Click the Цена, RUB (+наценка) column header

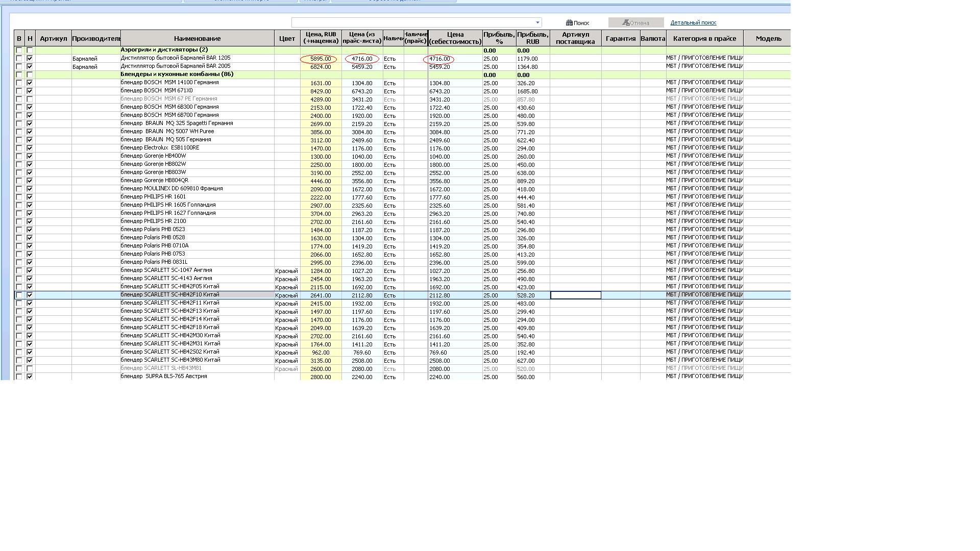321,38
